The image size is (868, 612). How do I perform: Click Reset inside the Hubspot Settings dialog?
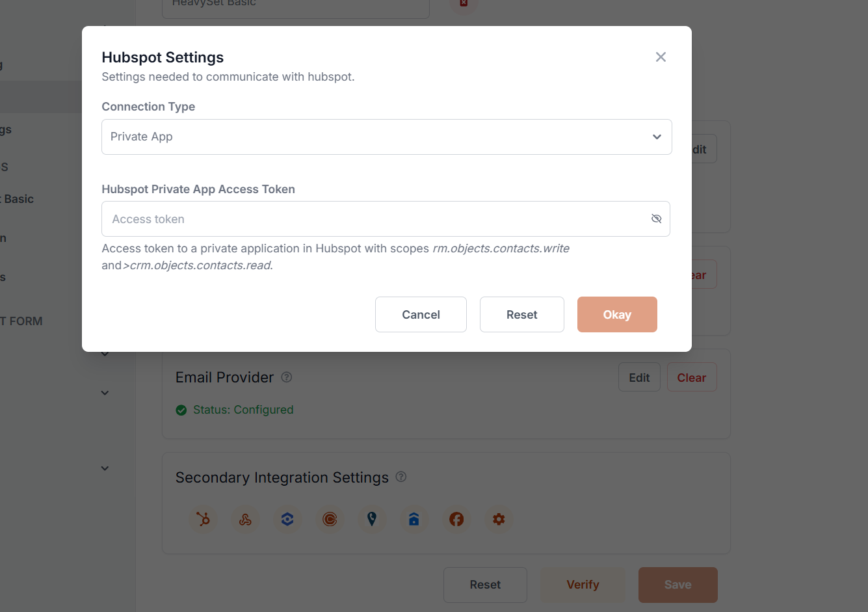(521, 315)
